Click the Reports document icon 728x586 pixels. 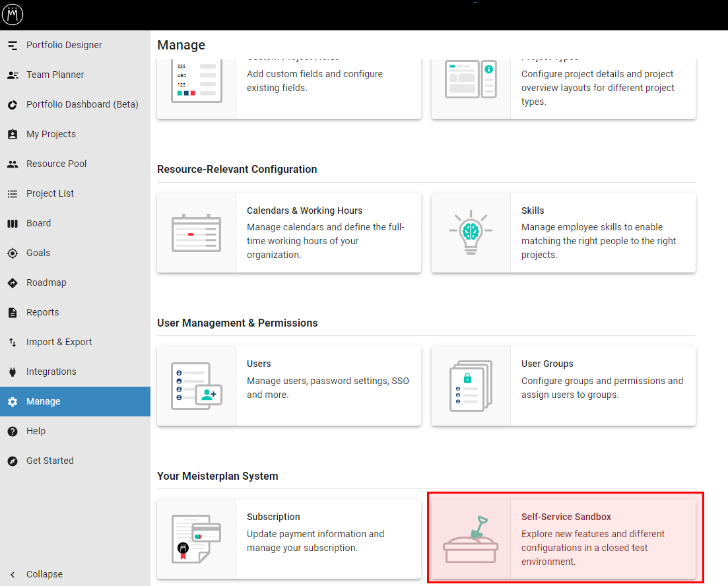coord(13,313)
